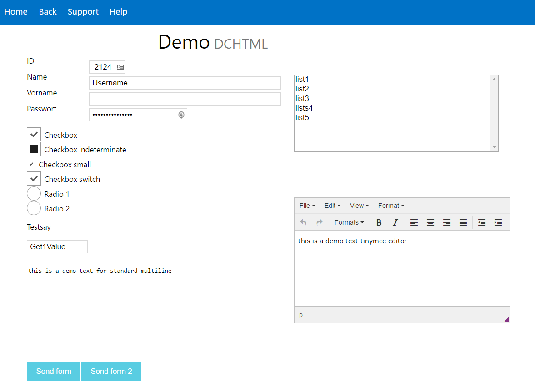This screenshot has height=392, width=535.
Task: Toggle Italic formatting in the editor
Action: [x=395, y=222]
